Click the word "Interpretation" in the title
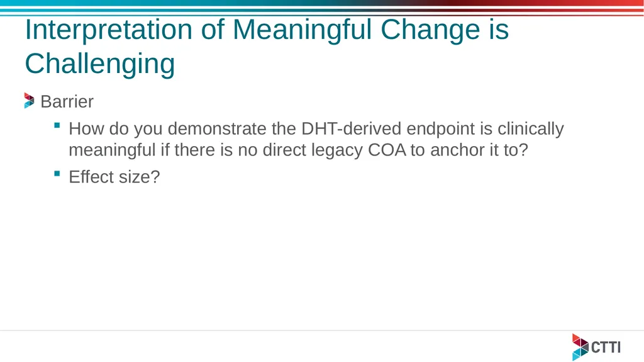Image resolution: width=644 pixels, height=362 pixels. [x=109, y=30]
